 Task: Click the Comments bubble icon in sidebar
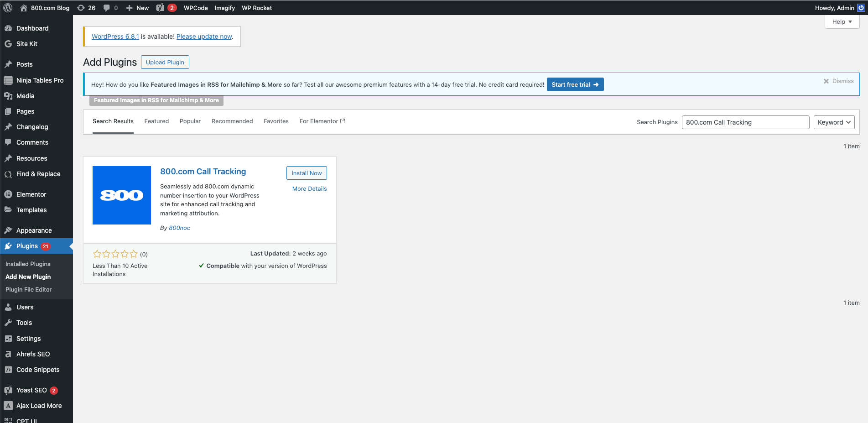pos(8,142)
